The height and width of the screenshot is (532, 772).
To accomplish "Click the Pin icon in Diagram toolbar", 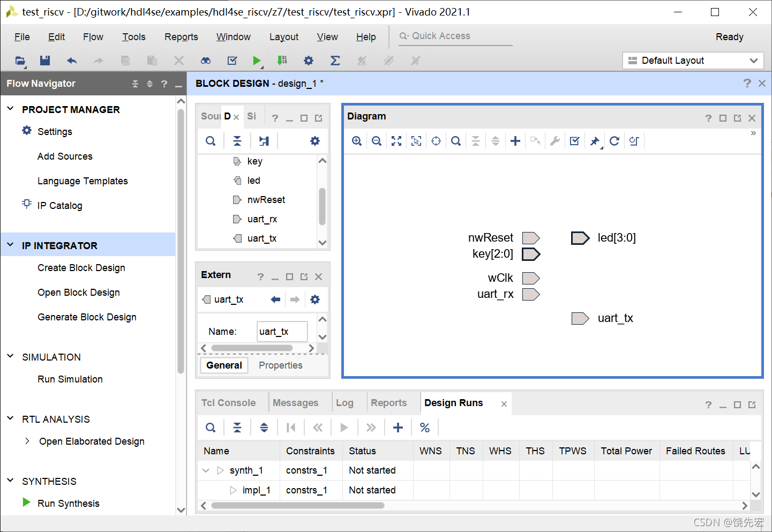I will pos(595,141).
